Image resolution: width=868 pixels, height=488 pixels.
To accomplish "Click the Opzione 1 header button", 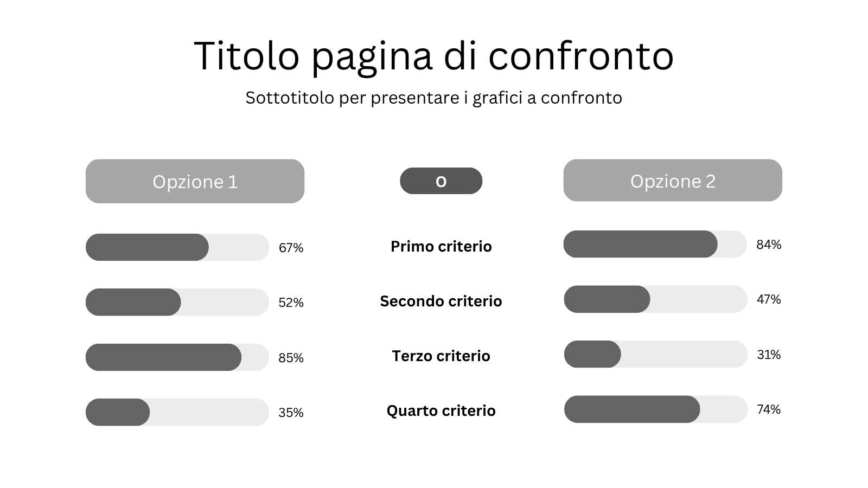I will (195, 181).
